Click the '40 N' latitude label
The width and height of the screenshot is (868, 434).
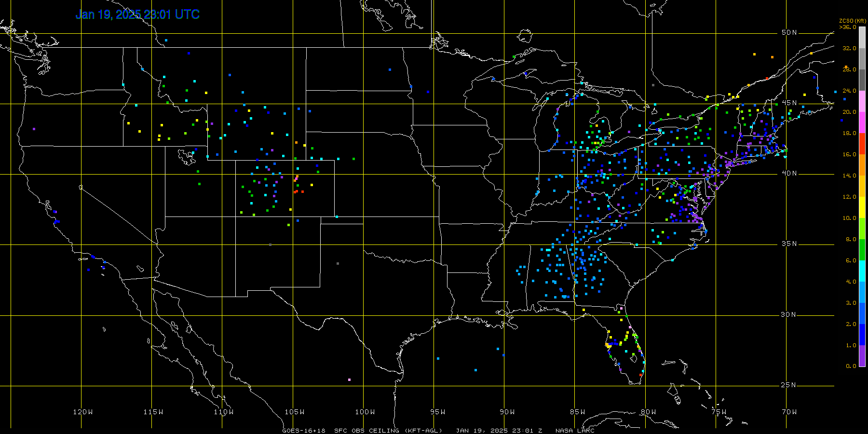click(789, 173)
